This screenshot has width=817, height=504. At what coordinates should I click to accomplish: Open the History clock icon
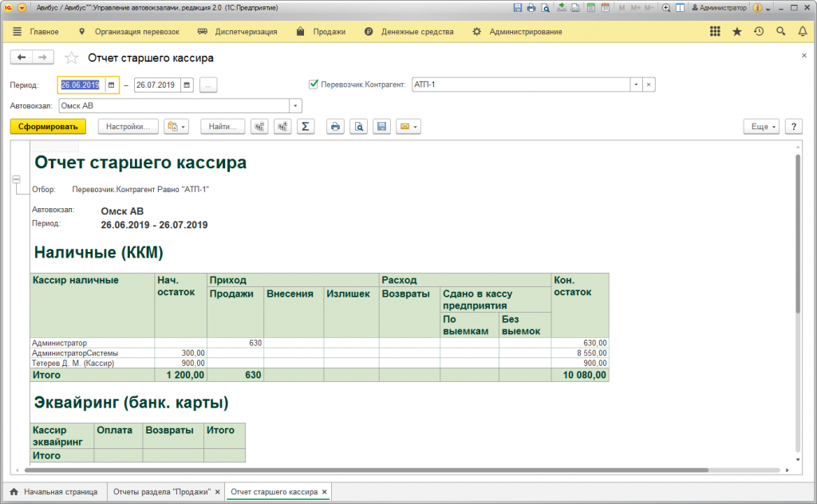[759, 32]
